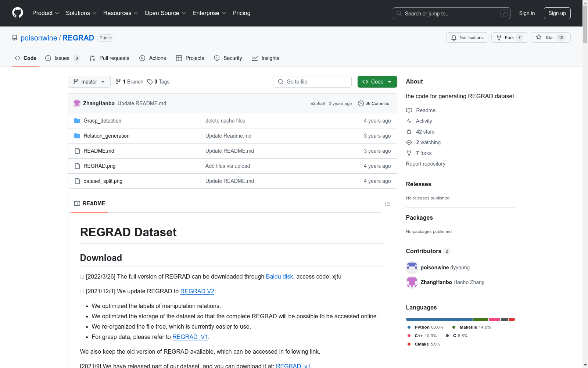Click poisonwine's contributor avatar
588x368 pixels.
[412, 268]
